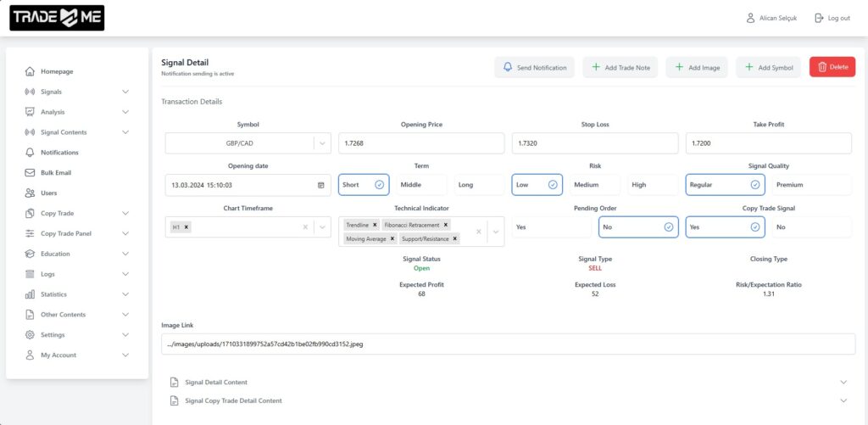868x425 pixels.
Task: Remove the Trendline indicator tag
Action: tap(375, 225)
